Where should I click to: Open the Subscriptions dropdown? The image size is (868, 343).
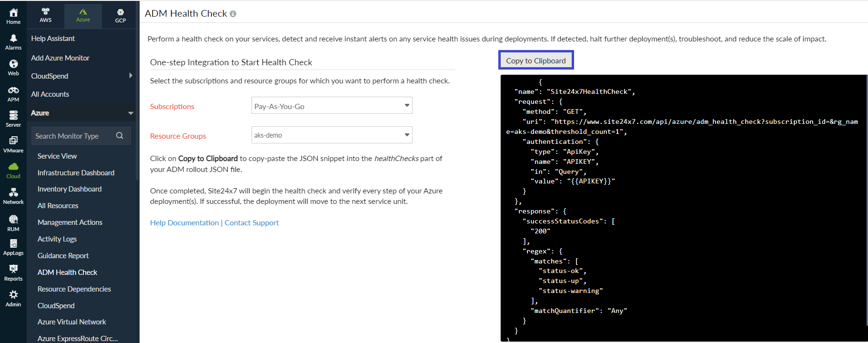coord(332,105)
